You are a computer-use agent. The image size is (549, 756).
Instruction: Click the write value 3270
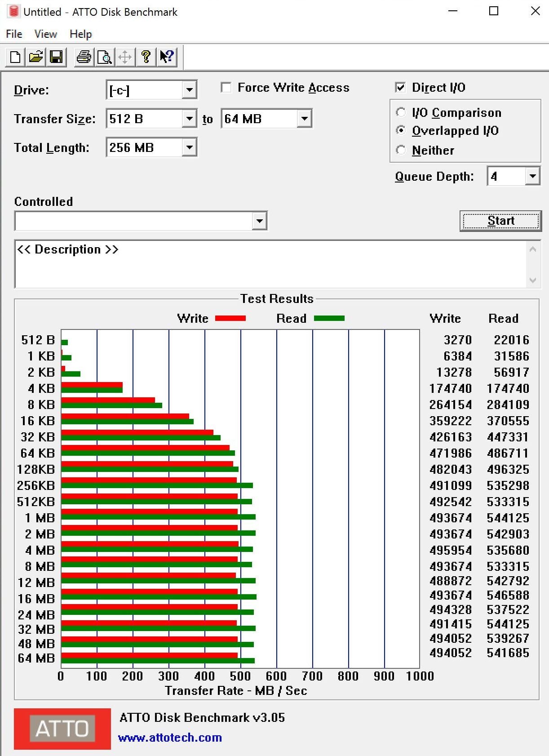point(458,340)
